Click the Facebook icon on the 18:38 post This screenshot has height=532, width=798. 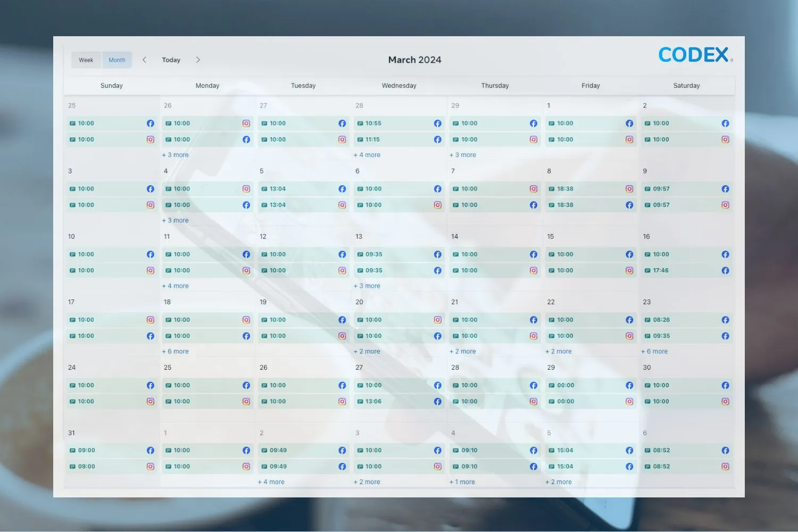[629, 205]
